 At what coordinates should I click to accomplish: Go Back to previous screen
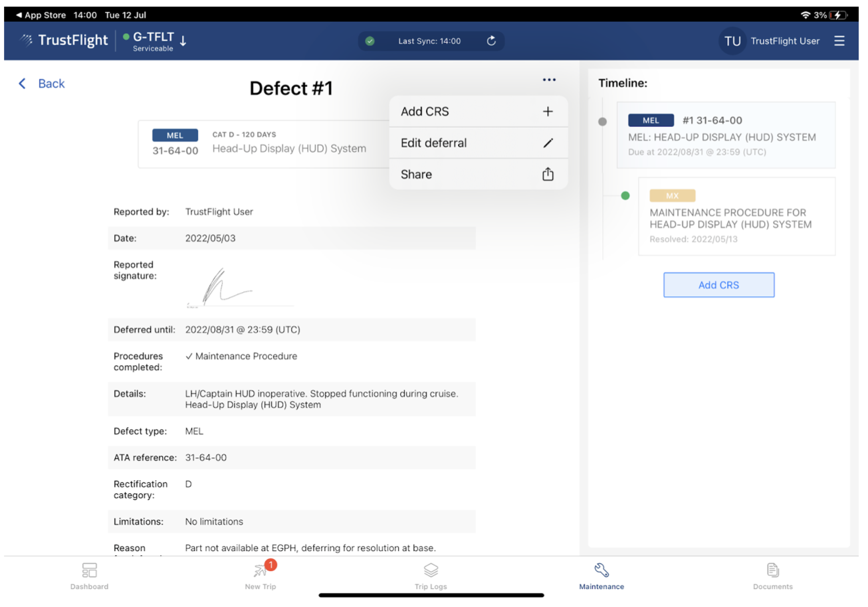pyautogui.click(x=42, y=84)
